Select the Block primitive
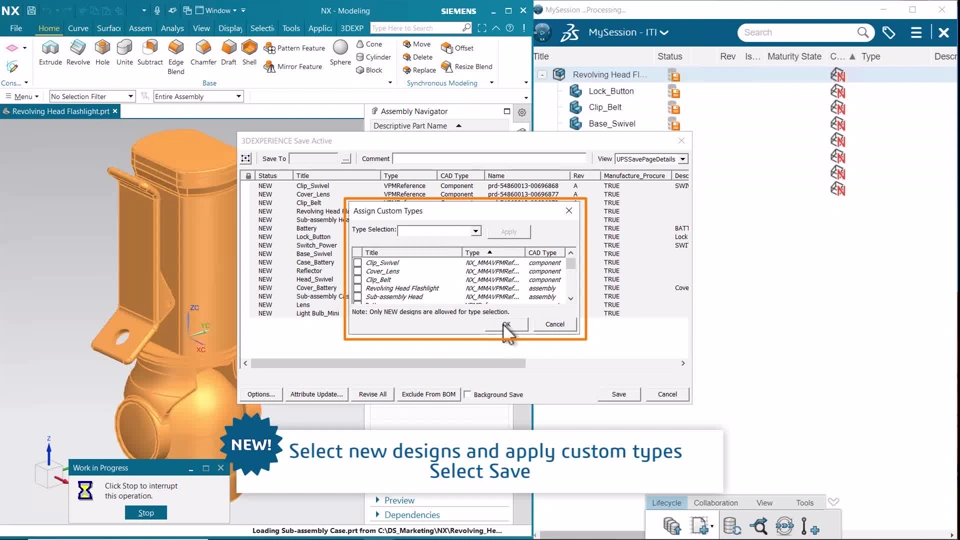The image size is (960, 540). 369,70
